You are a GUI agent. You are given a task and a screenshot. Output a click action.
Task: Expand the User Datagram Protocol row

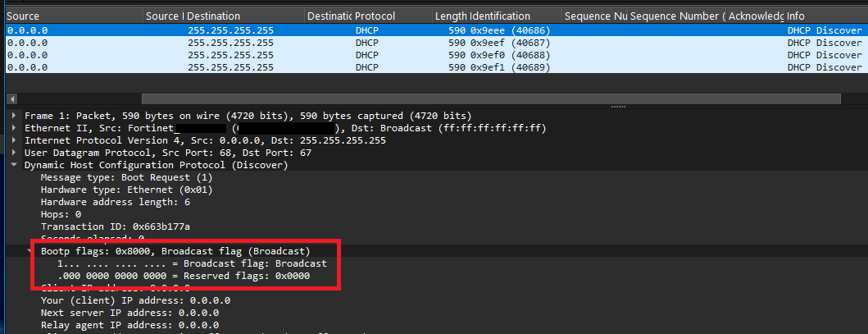13,153
